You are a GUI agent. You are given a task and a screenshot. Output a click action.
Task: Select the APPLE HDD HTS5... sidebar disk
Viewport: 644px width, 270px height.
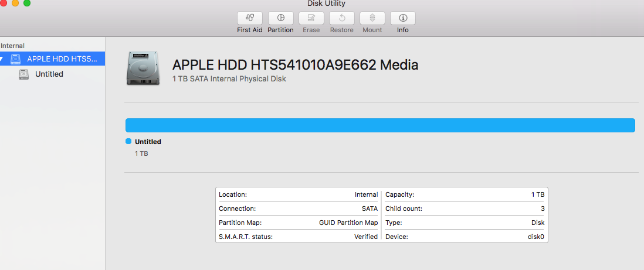[53, 59]
